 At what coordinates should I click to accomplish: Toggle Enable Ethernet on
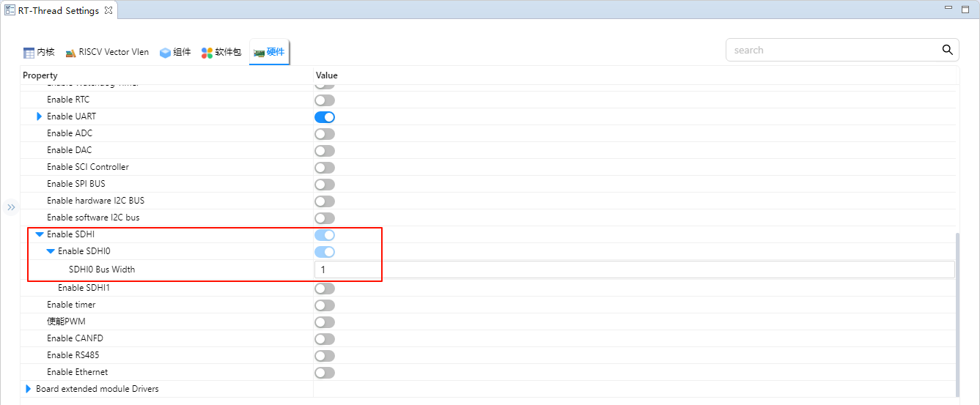(x=324, y=373)
